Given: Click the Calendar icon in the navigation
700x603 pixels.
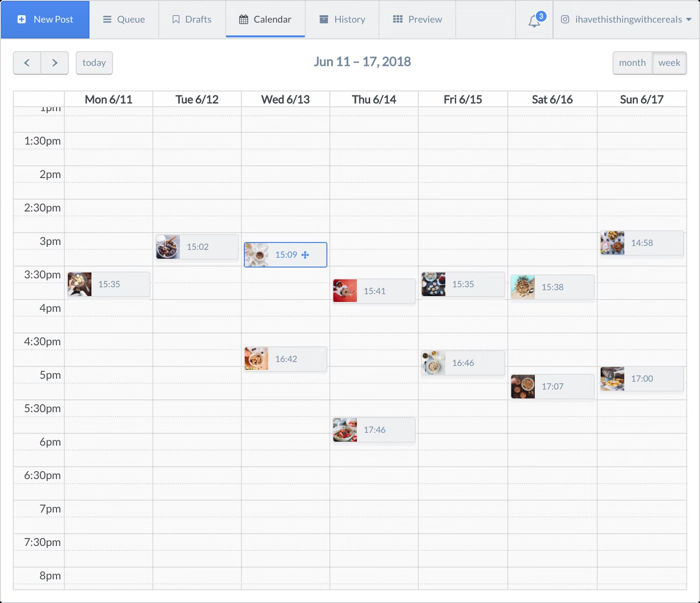Looking at the screenshot, I should pyautogui.click(x=244, y=19).
